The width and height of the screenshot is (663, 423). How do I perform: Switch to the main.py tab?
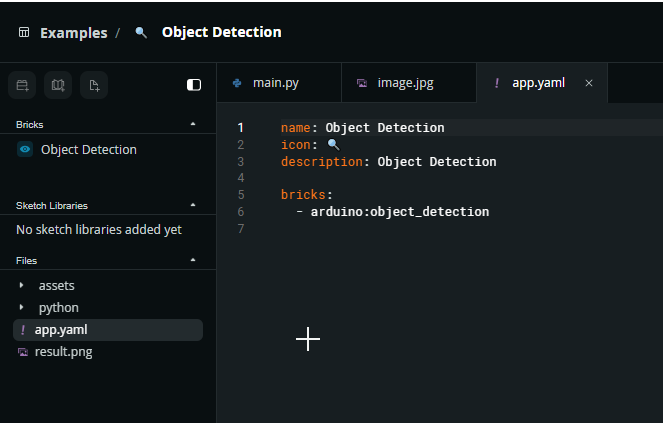279,83
